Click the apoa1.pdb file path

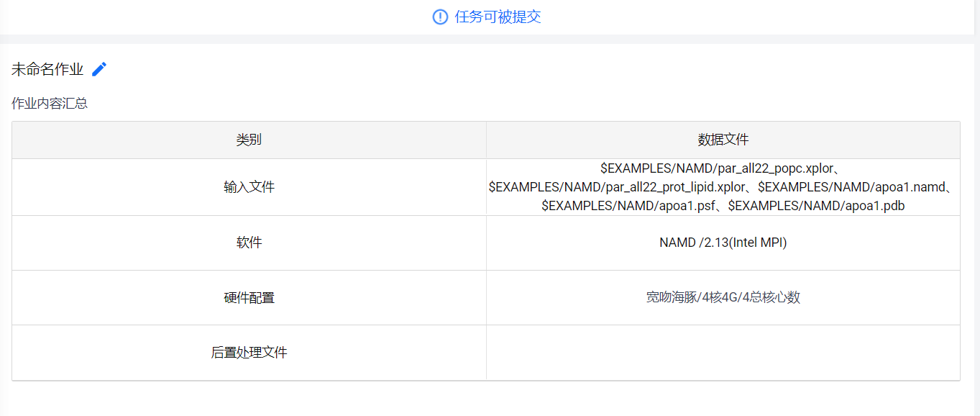click(x=816, y=206)
